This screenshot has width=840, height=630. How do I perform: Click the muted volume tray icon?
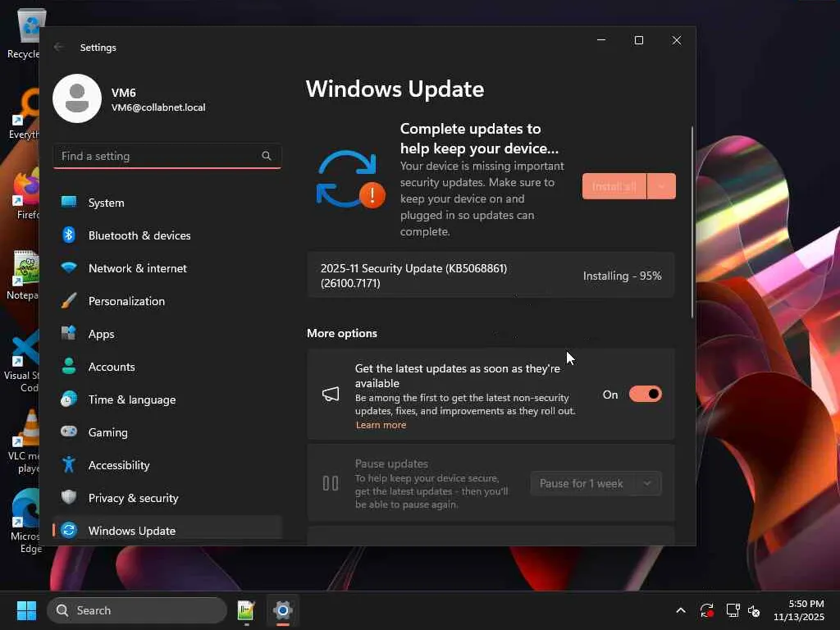click(754, 610)
